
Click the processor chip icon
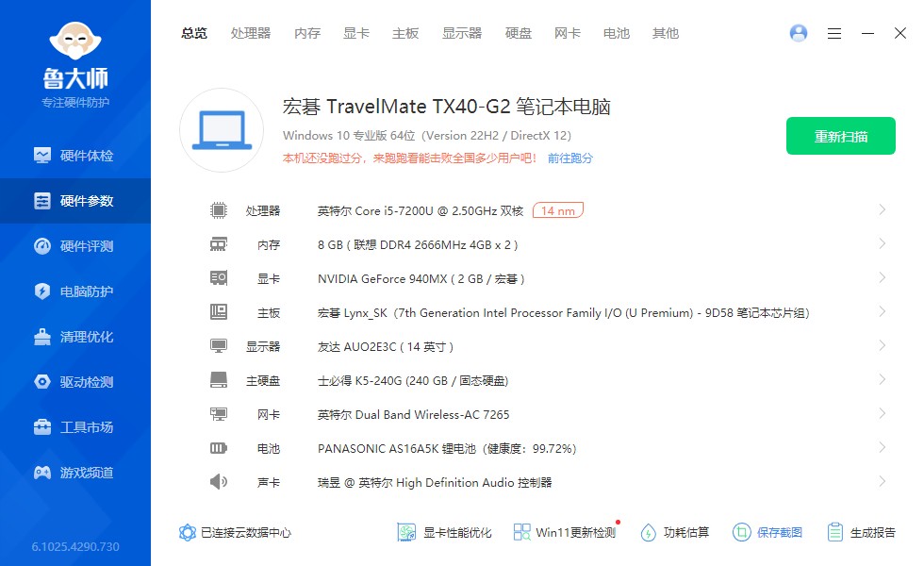pos(219,209)
